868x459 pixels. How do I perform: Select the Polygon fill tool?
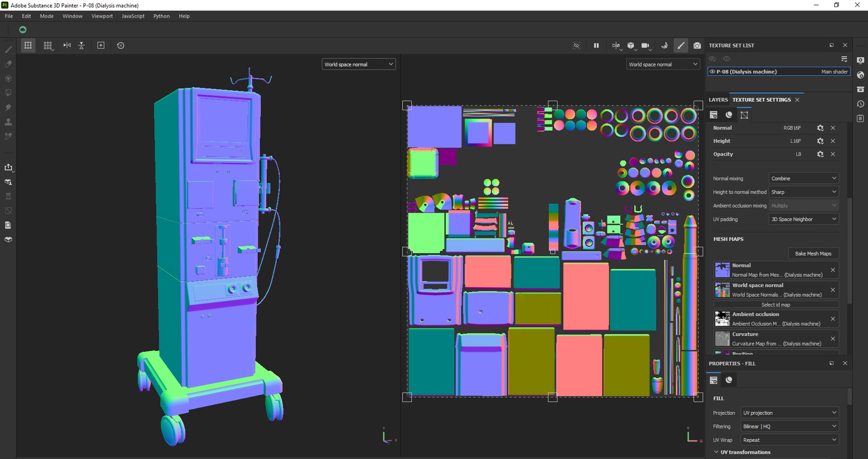[8, 93]
